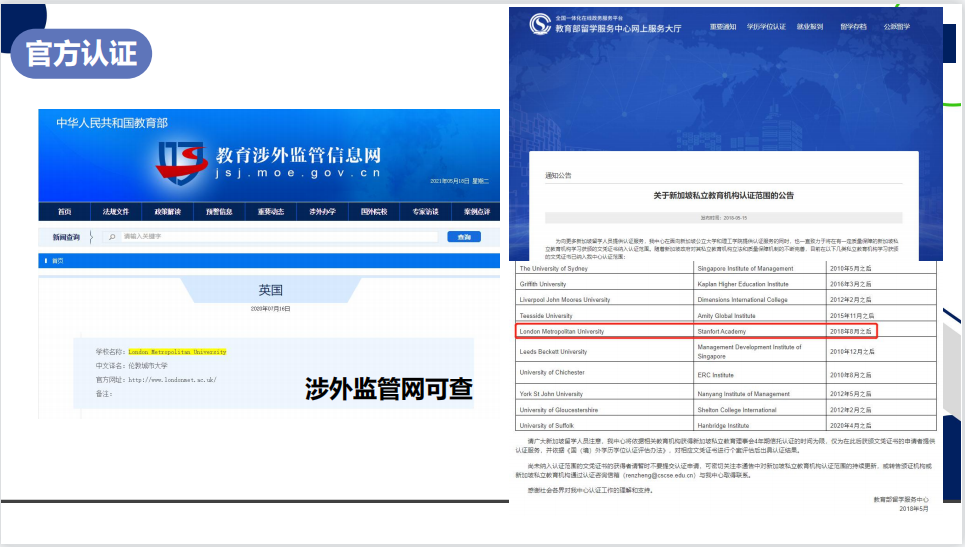This screenshot has height=547, width=965.
Task: Click the official website link londonmet.ac.uk
Action: pyautogui.click(x=172, y=380)
